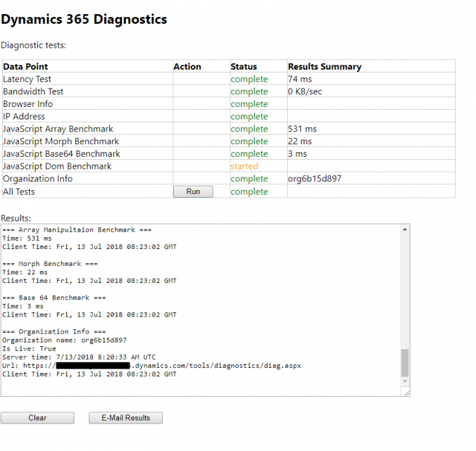Click the IP Address data point

click(24, 117)
